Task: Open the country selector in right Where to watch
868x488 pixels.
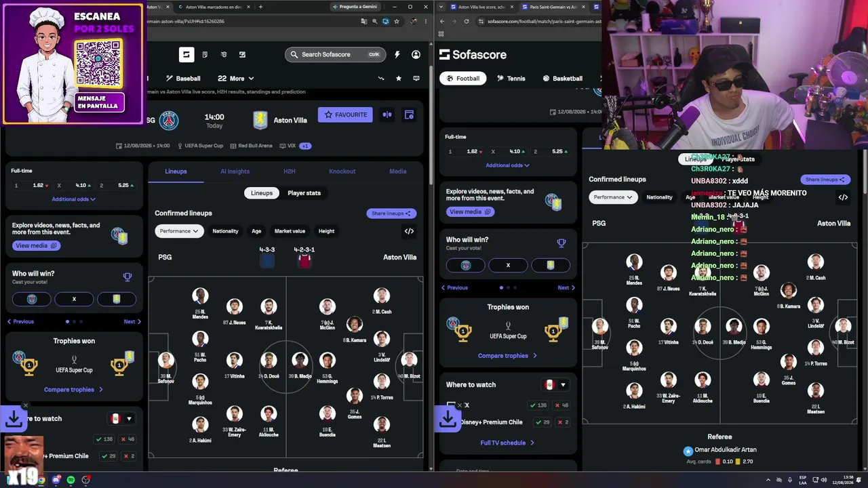Action: pos(555,385)
